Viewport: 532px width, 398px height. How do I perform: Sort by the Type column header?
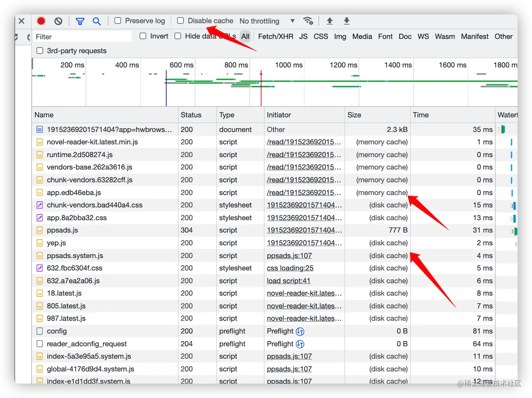(240, 115)
